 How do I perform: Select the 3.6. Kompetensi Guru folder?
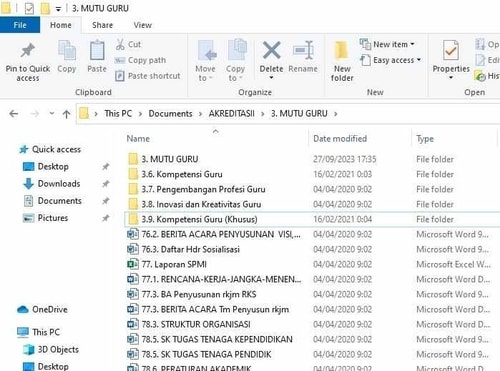click(x=182, y=174)
